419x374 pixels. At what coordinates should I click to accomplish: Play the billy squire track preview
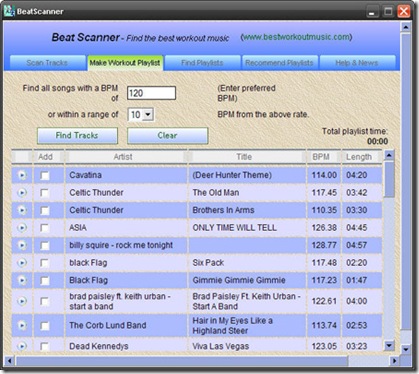point(22,245)
